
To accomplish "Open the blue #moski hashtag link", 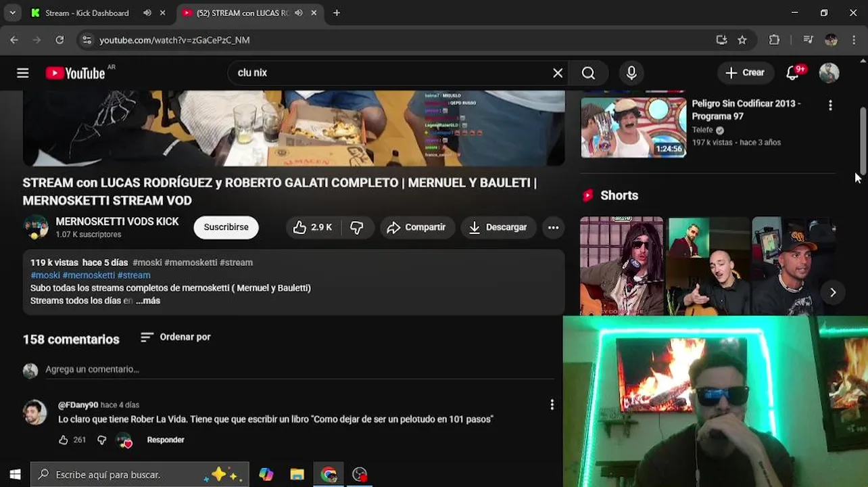I will click(45, 275).
